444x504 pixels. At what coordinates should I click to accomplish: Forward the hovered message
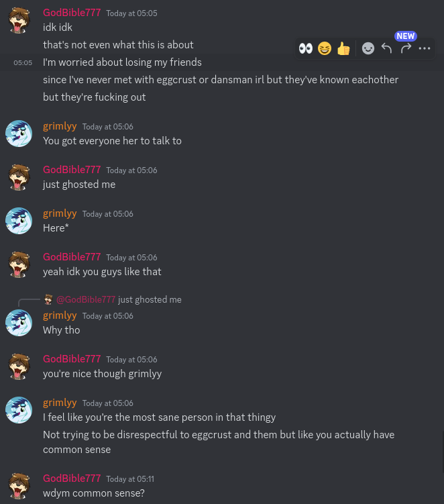(x=406, y=48)
